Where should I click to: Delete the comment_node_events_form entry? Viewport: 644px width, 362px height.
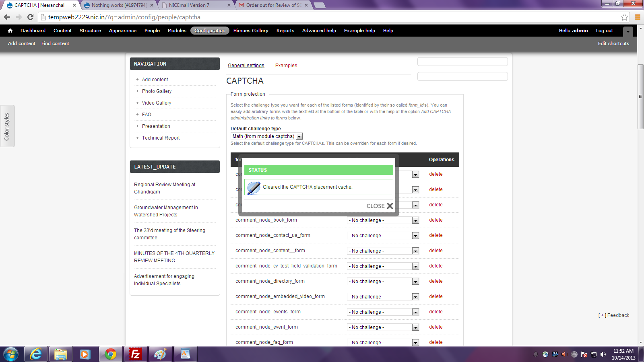[436, 312]
